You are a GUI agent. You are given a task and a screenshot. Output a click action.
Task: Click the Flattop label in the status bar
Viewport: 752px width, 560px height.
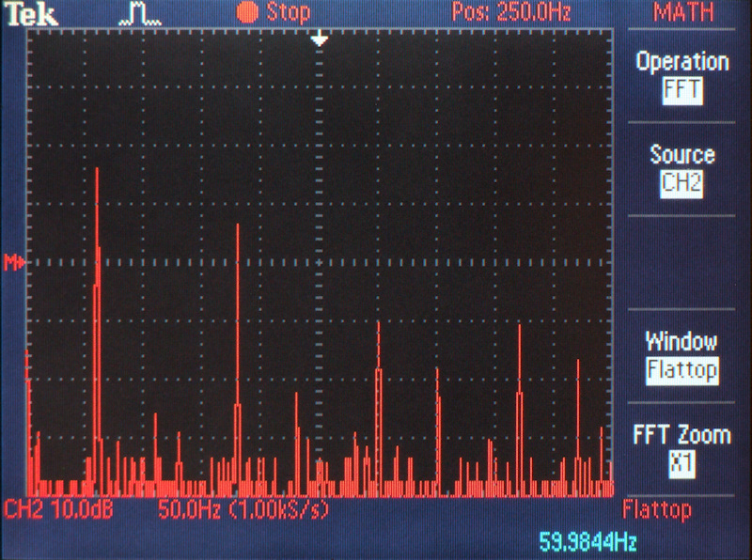click(x=657, y=509)
